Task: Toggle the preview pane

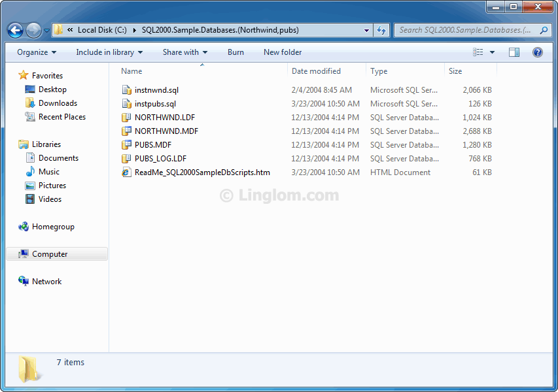Action: [514, 52]
